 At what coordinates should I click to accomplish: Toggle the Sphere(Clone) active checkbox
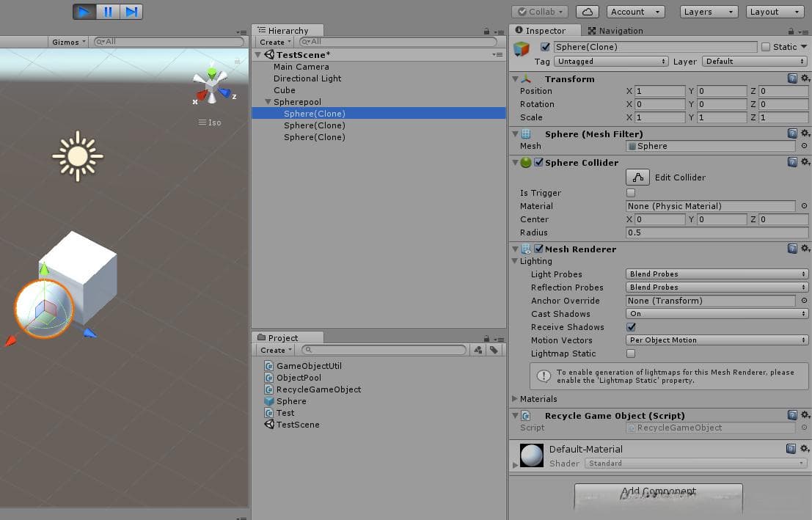point(545,47)
